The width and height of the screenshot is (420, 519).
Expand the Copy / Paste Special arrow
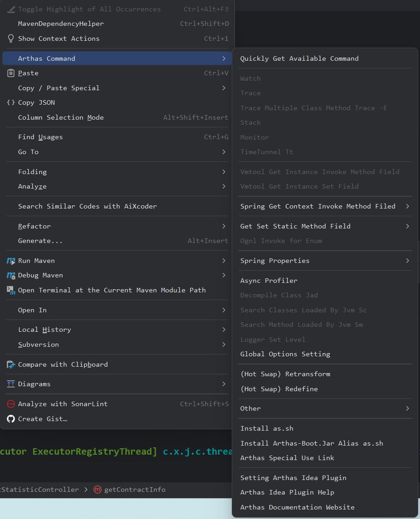[x=224, y=88]
